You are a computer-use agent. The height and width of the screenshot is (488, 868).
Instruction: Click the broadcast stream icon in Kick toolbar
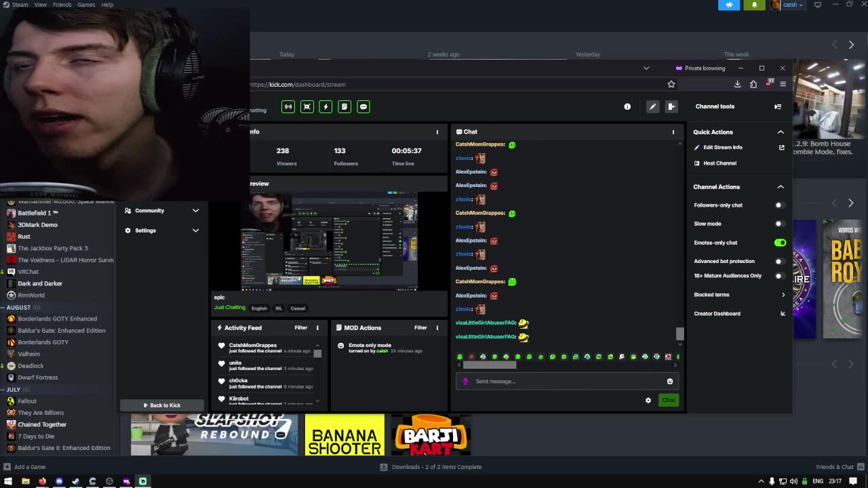click(288, 106)
